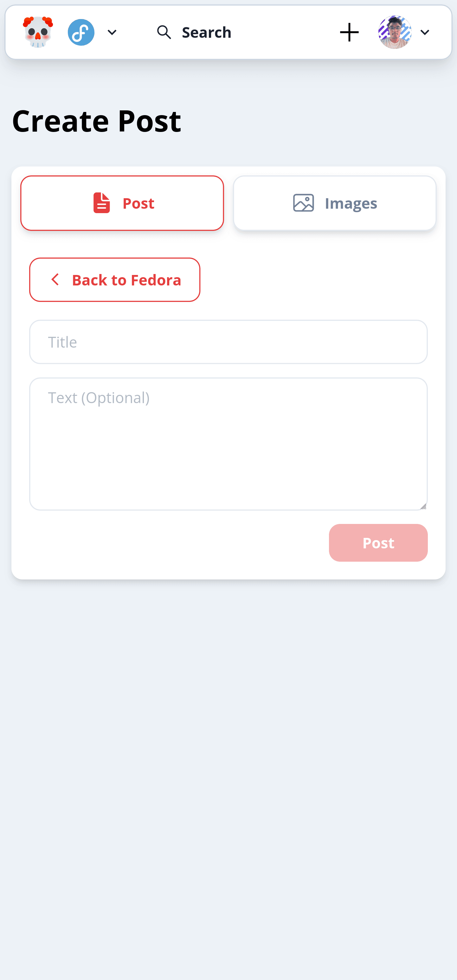Grab the textarea resize handle
The image size is (457, 980).
[x=423, y=506]
